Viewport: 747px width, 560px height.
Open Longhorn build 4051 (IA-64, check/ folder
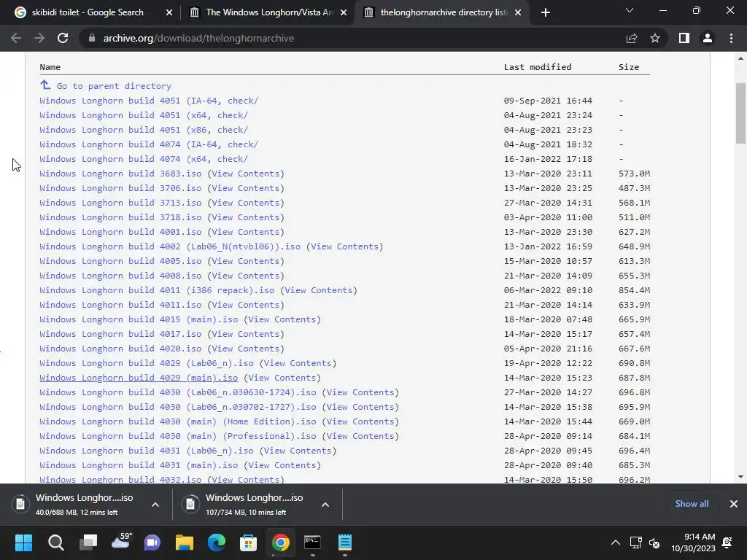click(x=149, y=101)
